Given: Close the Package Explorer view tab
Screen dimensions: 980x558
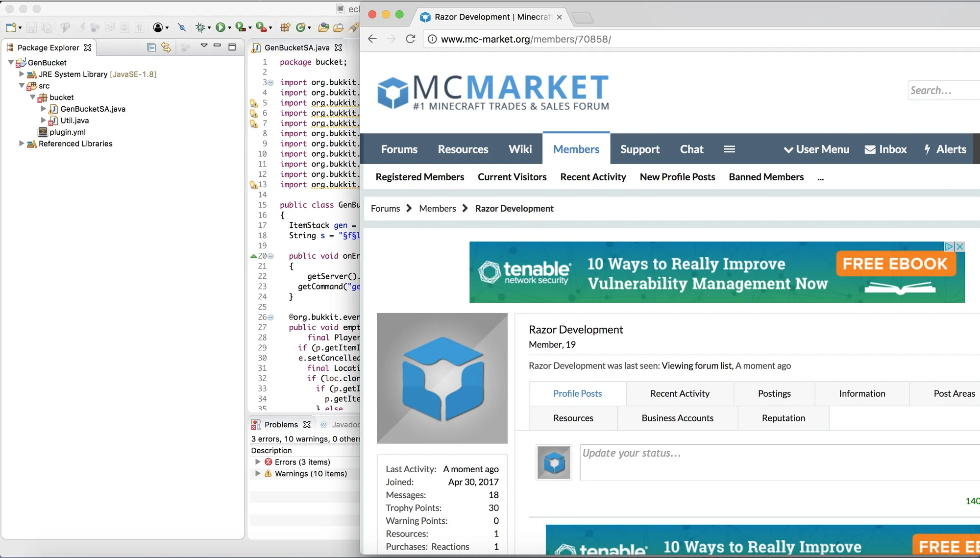Looking at the screenshot, I should (88, 48).
